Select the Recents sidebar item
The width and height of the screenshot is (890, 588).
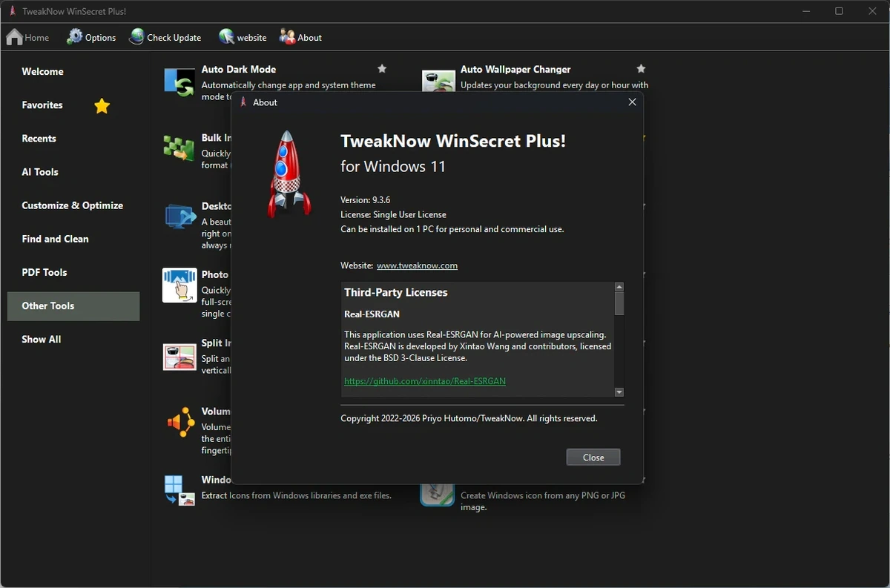pyautogui.click(x=39, y=139)
